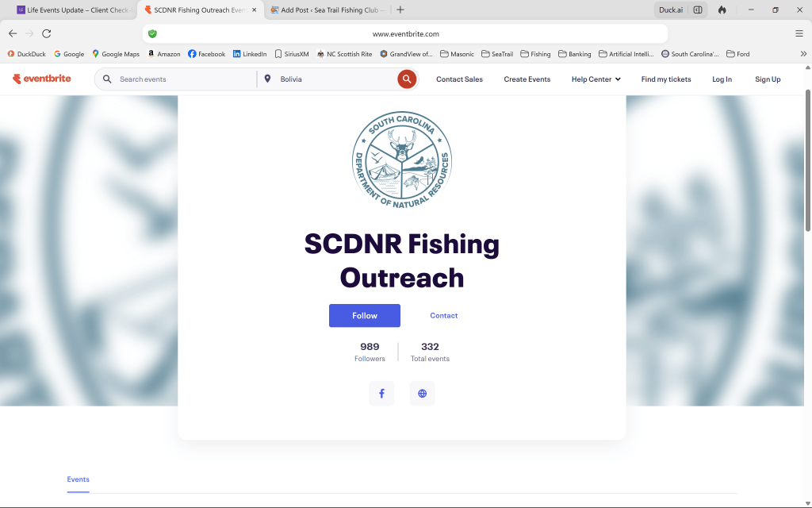Click the fire icon in the browser toolbar
This screenshot has height=508, width=812.
[x=722, y=10]
